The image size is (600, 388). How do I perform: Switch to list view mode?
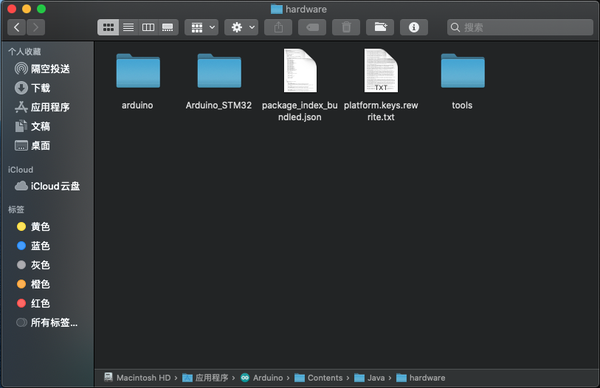tap(129, 28)
